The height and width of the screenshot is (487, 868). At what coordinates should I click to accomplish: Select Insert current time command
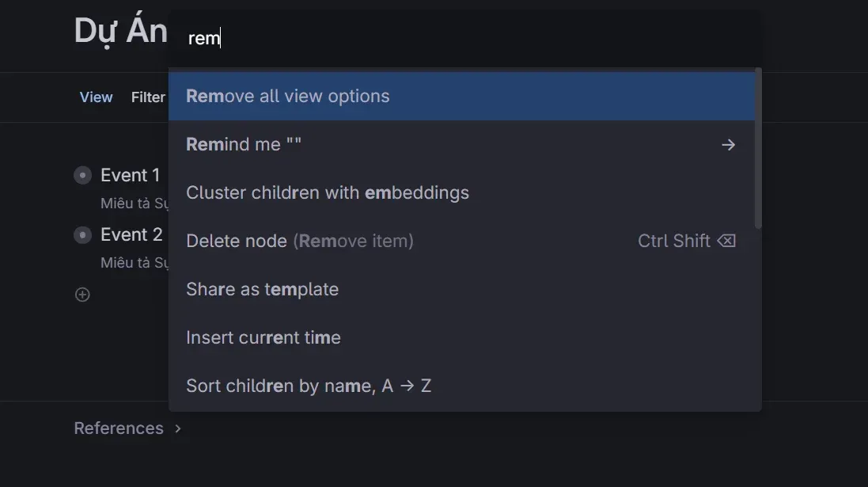[x=461, y=337]
